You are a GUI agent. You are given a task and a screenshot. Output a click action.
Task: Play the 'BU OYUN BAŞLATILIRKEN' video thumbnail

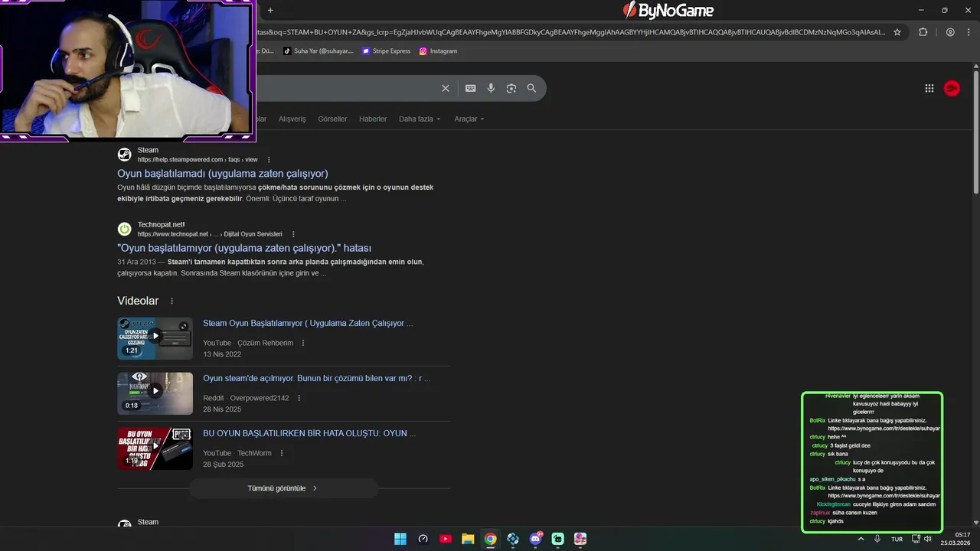point(155,448)
